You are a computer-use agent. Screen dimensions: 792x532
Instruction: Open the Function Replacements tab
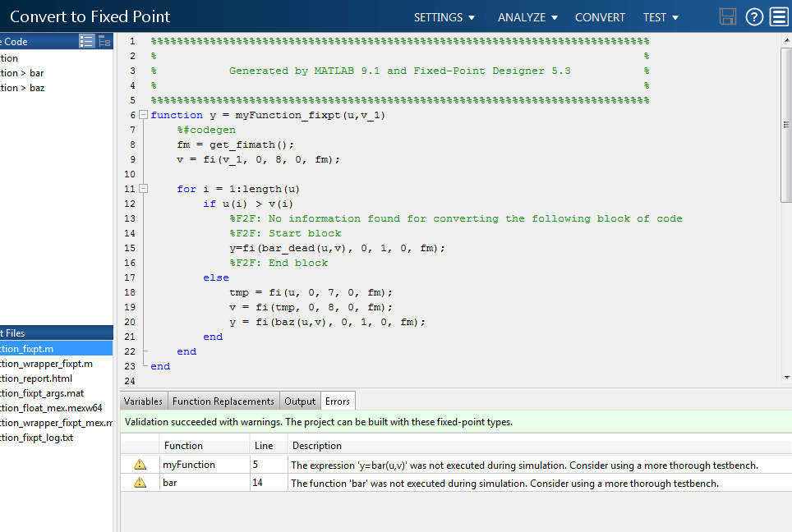(223, 401)
